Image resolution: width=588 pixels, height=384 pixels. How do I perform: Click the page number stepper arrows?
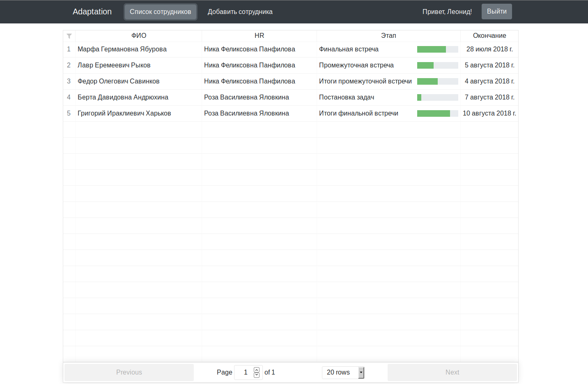coord(257,372)
